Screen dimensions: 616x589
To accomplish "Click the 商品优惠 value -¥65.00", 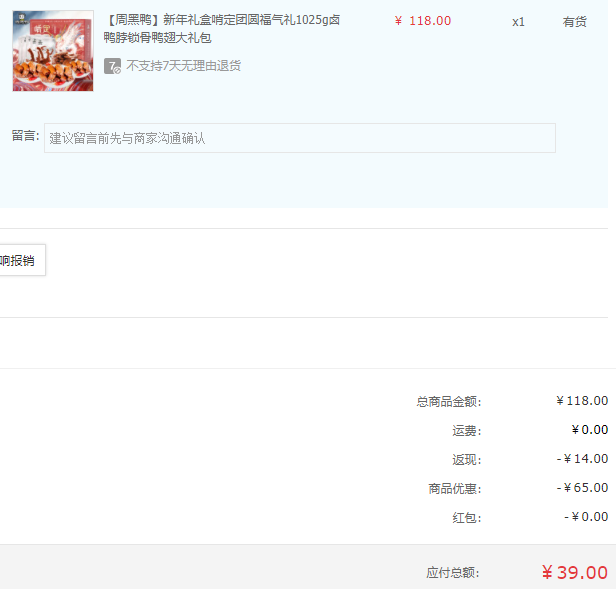I will point(583,488).
